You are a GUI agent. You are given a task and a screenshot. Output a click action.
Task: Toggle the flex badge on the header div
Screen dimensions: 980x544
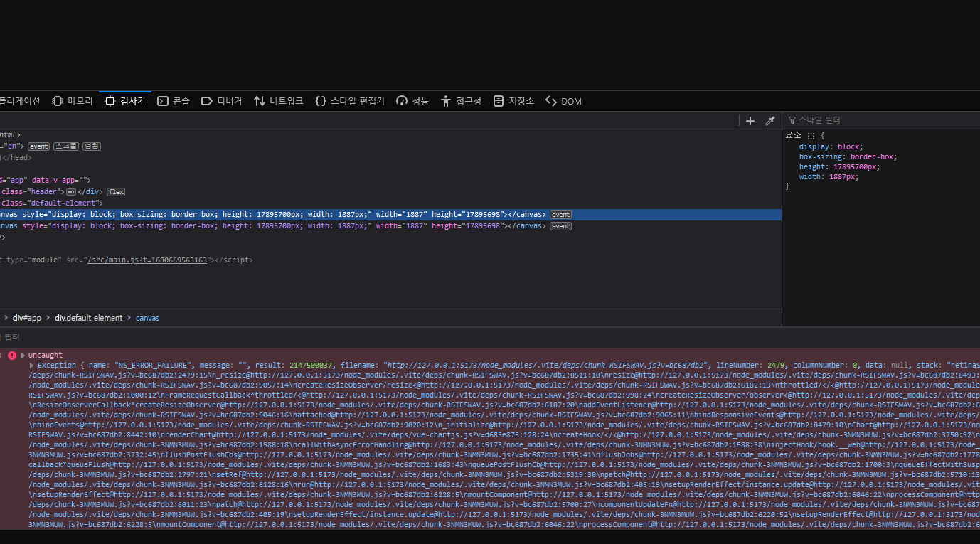coord(116,192)
